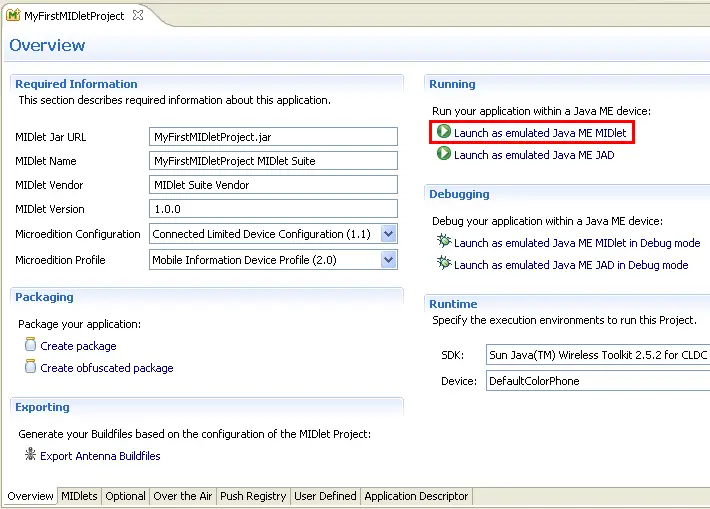Open the Microedition Configuration dropdown

388,234
